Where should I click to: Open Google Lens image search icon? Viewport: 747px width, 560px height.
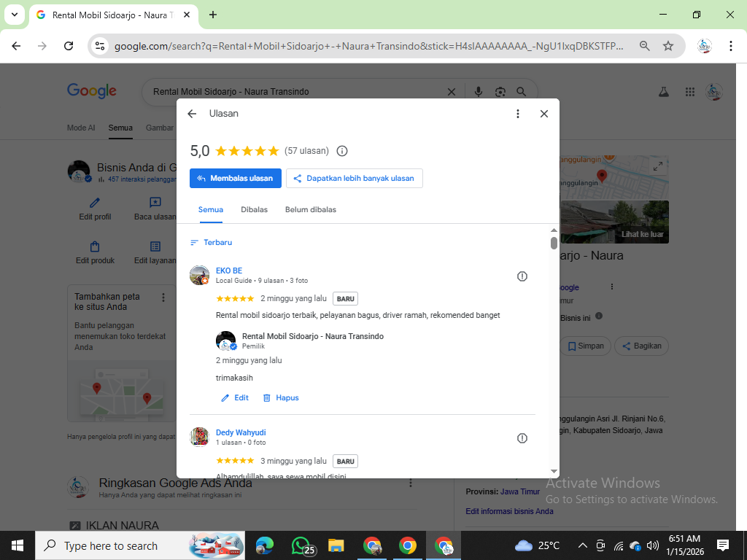click(500, 92)
